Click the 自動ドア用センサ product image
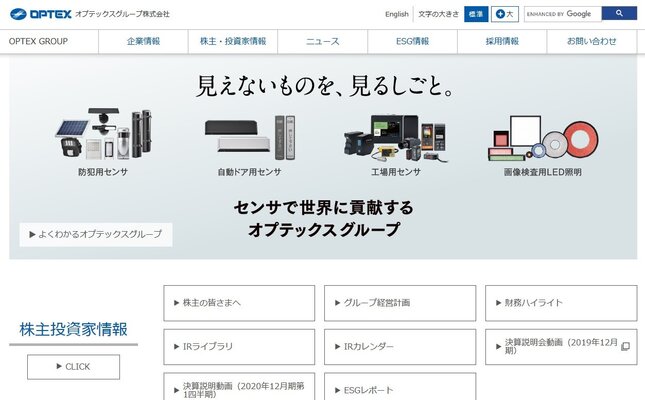The width and height of the screenshot is (645, 400). pyautogui.click(x=250, y=137)
